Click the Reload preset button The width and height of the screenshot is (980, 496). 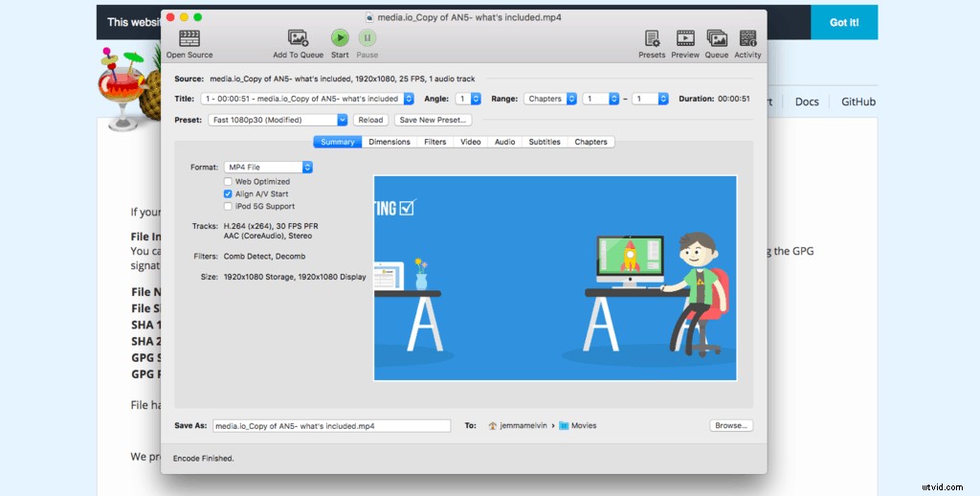pyautogui.click(x=370, y=120)
